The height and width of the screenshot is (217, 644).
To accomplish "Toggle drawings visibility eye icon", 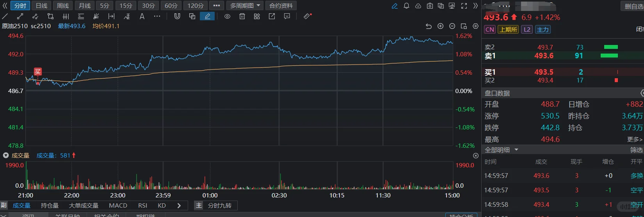I will coord(227,16).
